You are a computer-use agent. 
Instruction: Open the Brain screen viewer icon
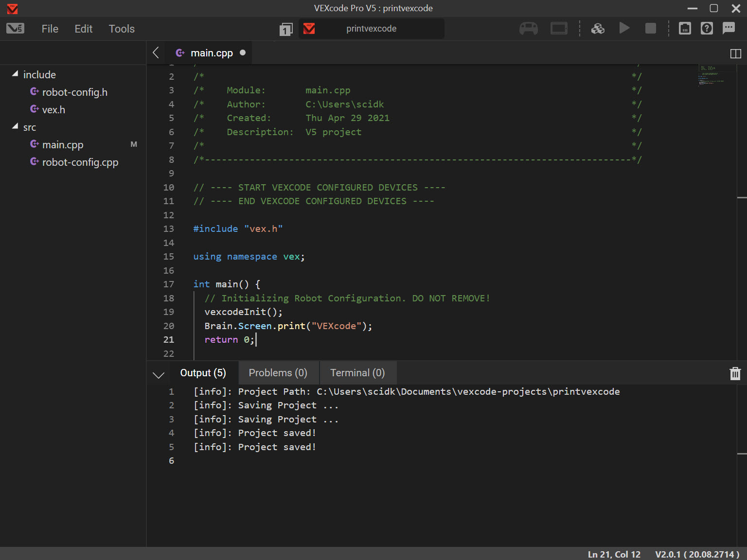(559, 28)
